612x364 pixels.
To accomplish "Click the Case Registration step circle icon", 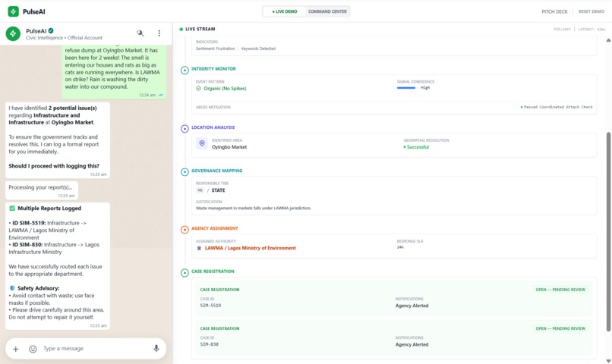I will coord(185,273).
